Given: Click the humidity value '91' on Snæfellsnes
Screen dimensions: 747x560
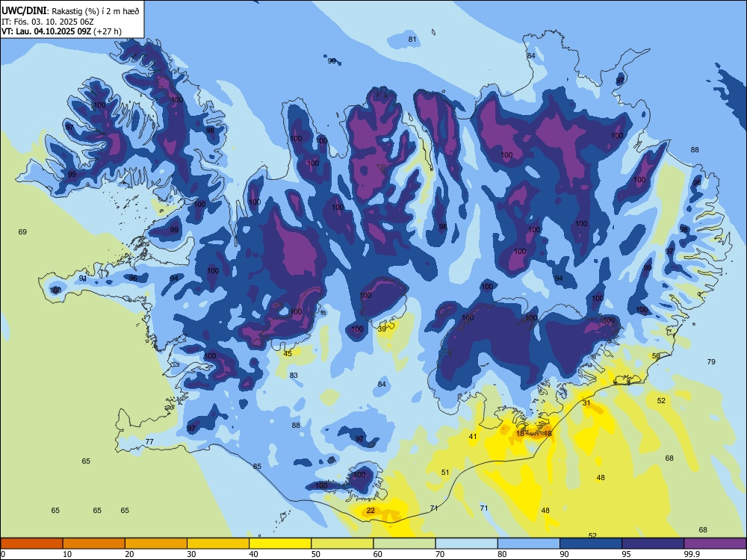Looking at the screenshot, I should tap(83, 279).
